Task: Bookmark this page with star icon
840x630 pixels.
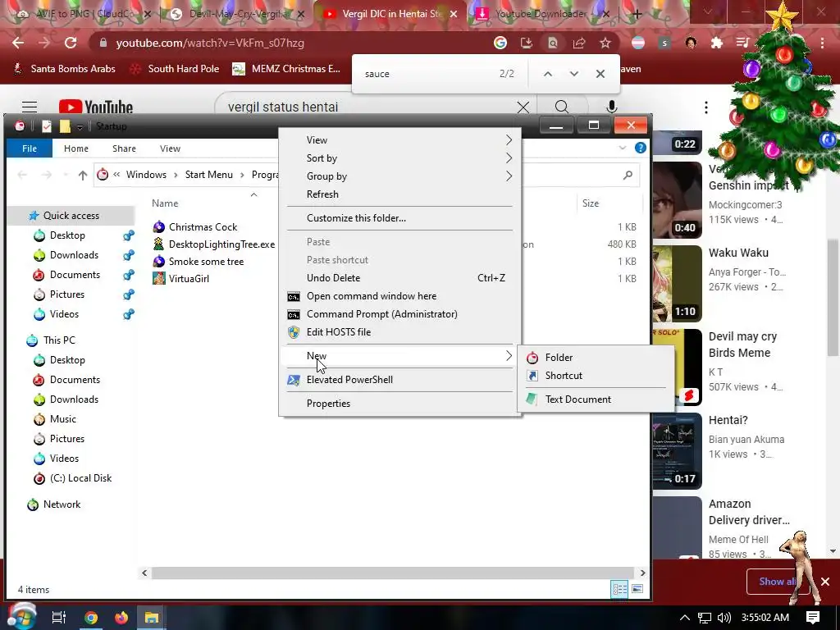Action: [x=605, y=43]
